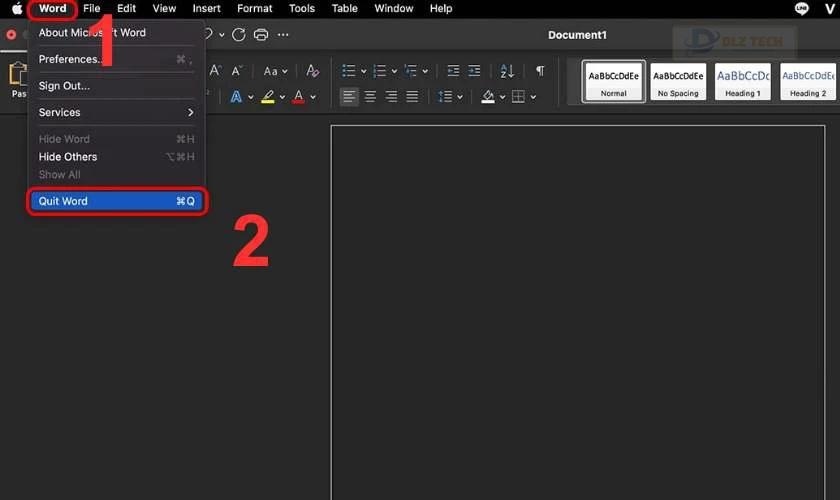This screenshot has height=500, width=840.
Task: Click Increase Indent icon
Action: (474, 71)
